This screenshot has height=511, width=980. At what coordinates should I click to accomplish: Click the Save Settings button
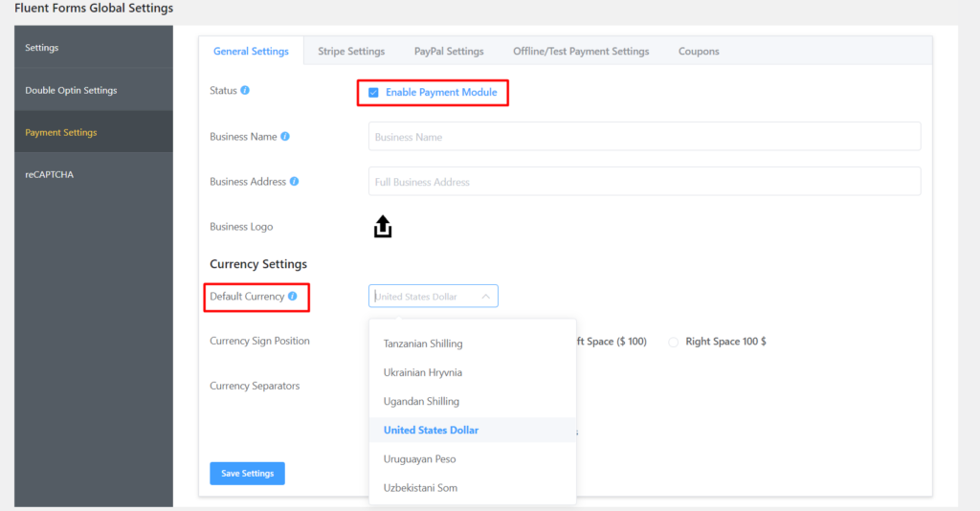point(247,474)
